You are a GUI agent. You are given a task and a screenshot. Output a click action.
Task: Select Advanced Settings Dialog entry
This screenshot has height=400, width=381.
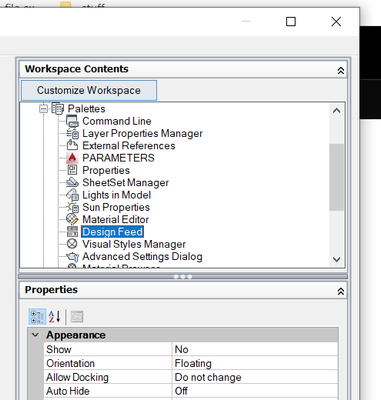coord(142,257)
